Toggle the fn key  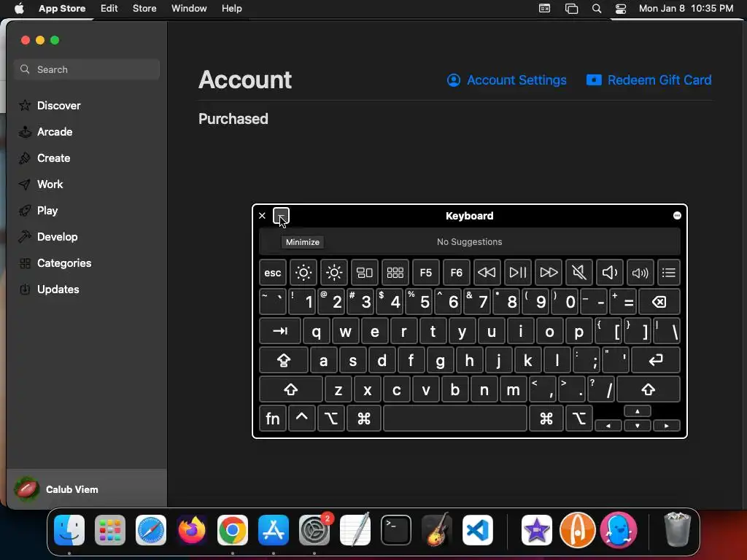273,419
